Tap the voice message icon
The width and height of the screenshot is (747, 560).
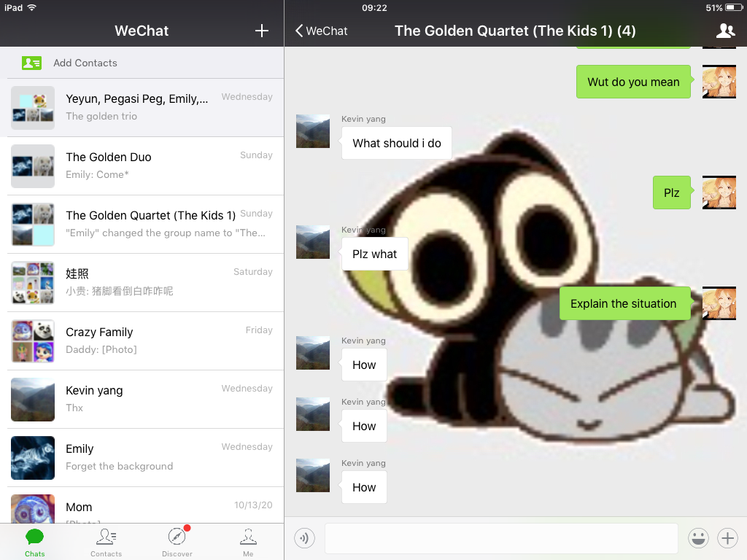coord(304,538)
